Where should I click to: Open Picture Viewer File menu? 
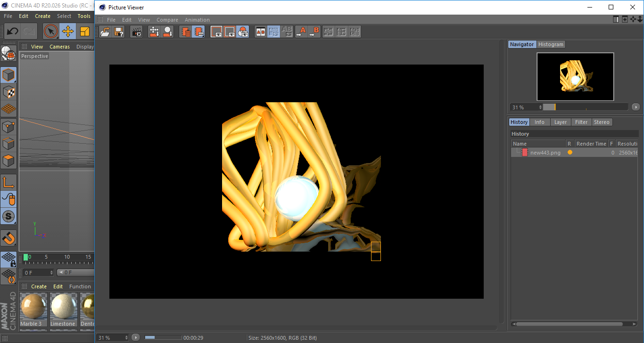111,20
